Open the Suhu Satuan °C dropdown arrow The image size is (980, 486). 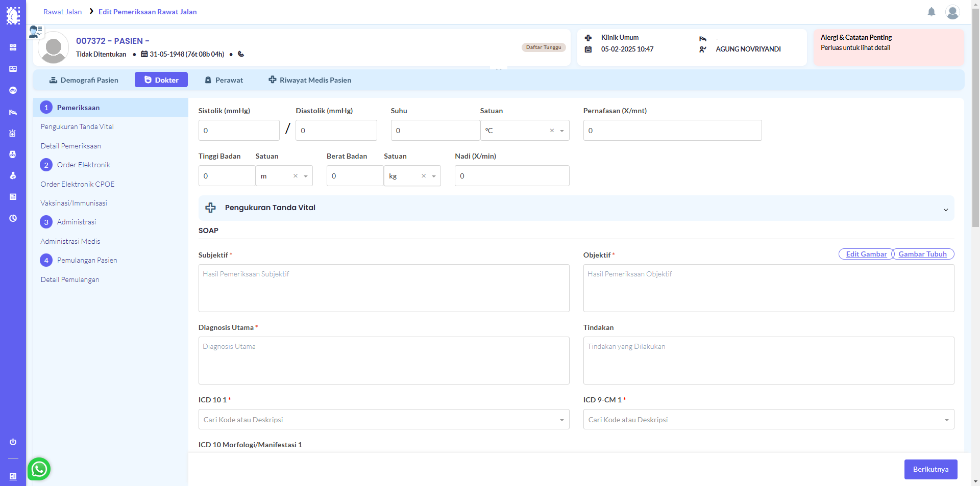tap(562, 131)
